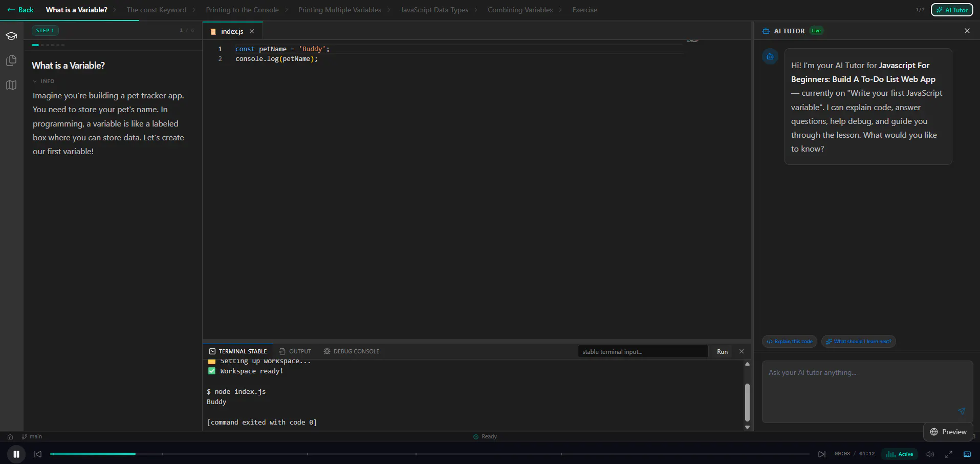Toggle the AI Tutor button in top bar
The width and height of the screenshot is (980, 464).
(x=952, y=10)
